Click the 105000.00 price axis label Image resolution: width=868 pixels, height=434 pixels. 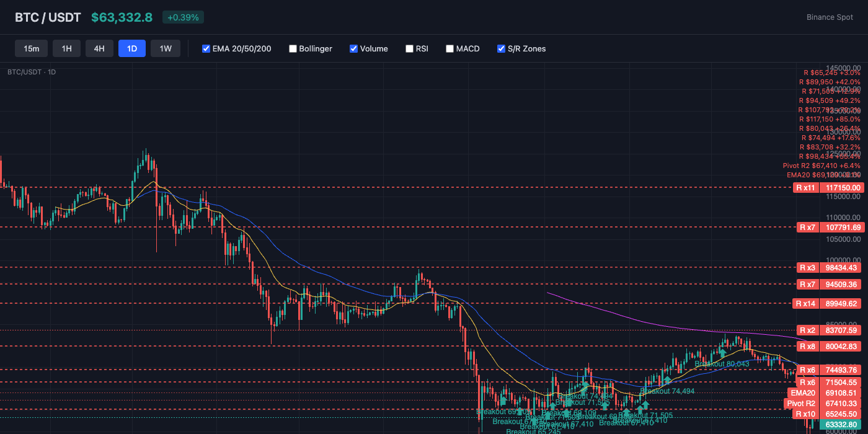point(842,239)
